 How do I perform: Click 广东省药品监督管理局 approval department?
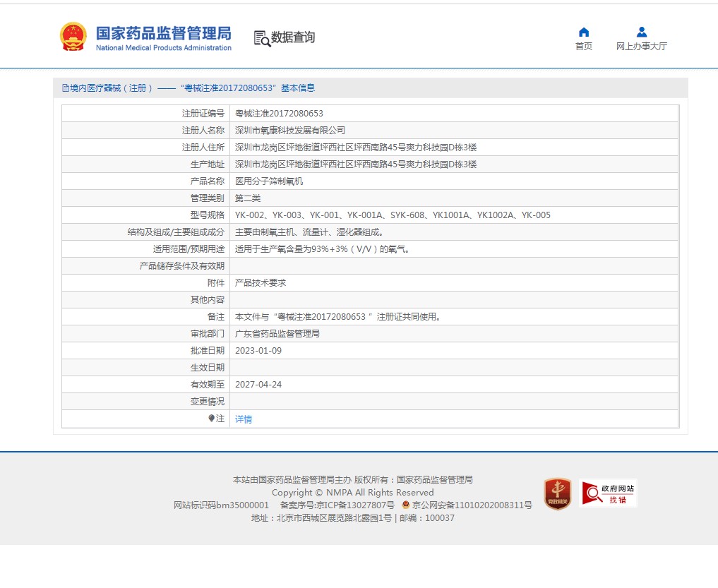(277, 334)
